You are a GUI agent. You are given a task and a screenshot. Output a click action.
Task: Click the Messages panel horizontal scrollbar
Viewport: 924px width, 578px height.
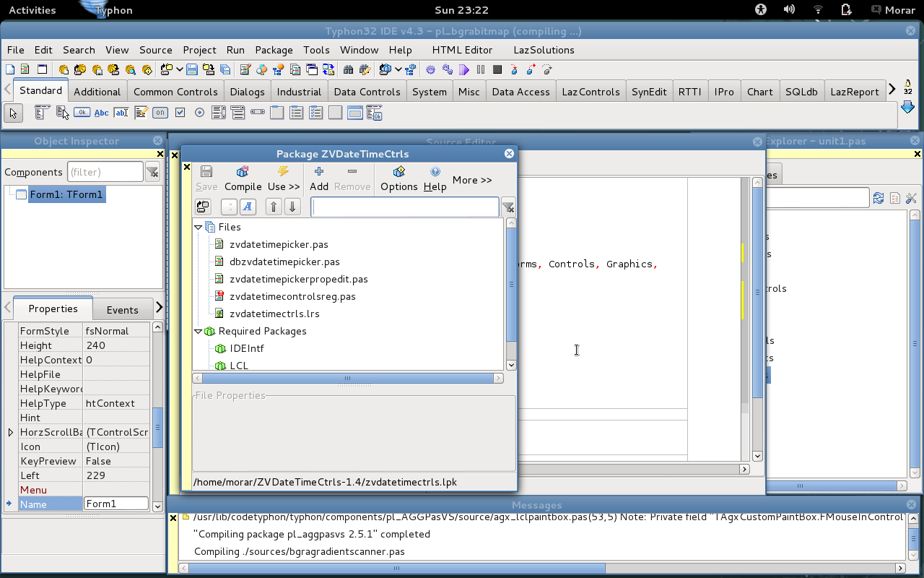396,569
